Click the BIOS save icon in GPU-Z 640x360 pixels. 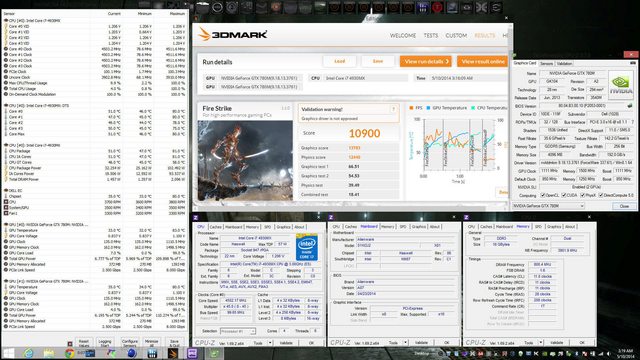pos(631,106)
